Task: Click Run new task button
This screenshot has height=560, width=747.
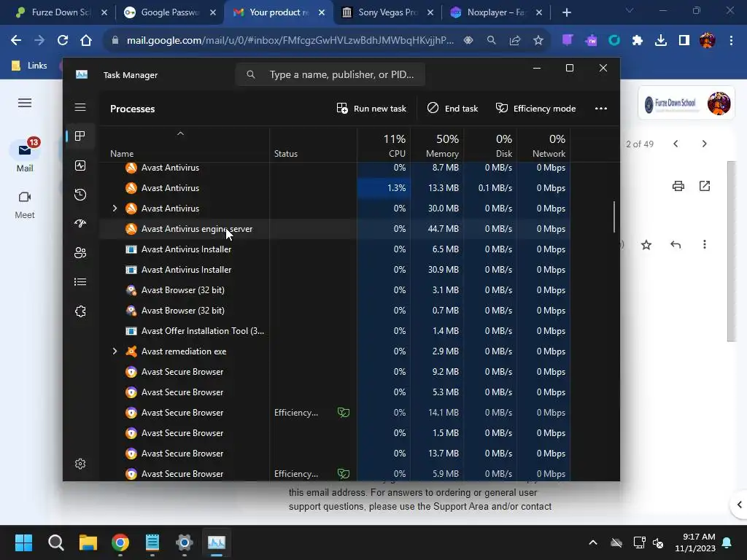Action: click(x=371, y=109)
